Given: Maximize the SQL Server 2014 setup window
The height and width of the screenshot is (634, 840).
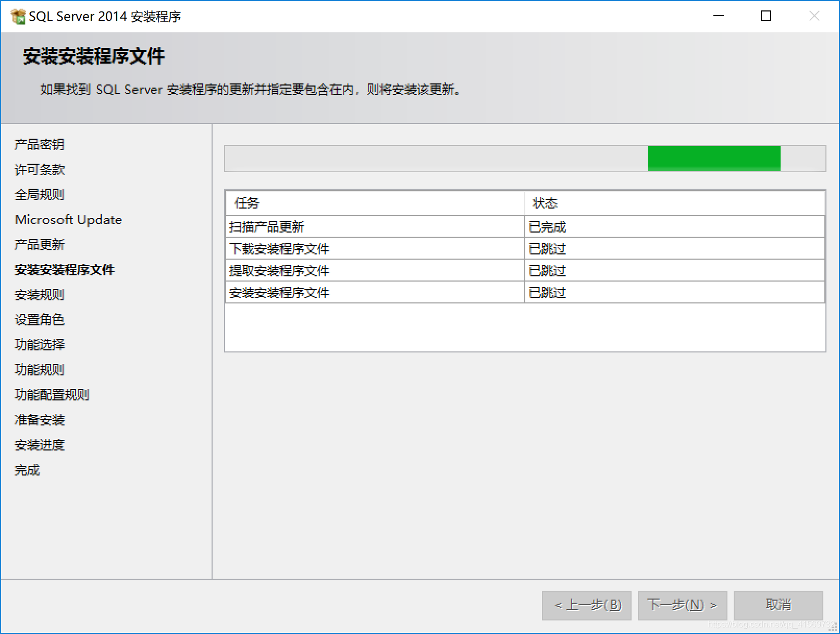Looking at the screenshot, I should (x=766, y=16).
